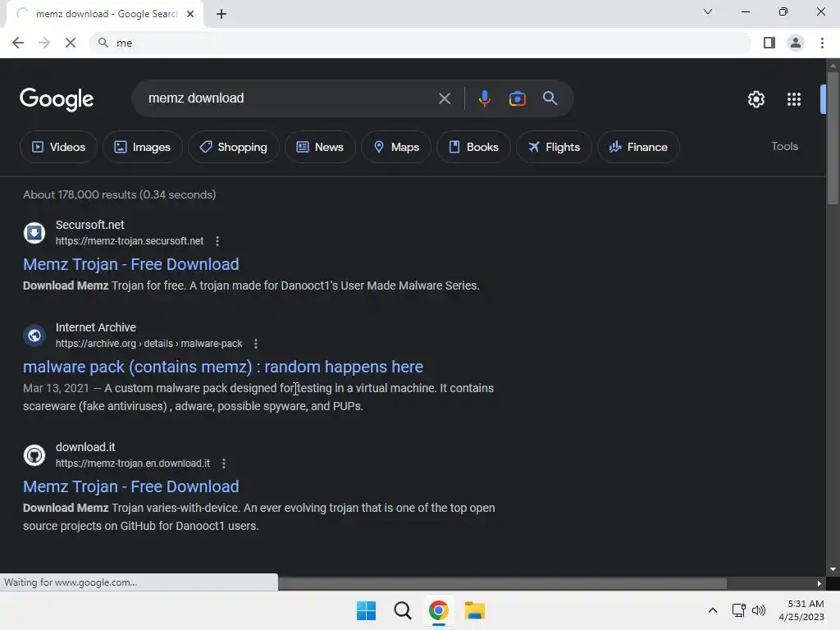Open download.it 'Memz Trojan - Free Download' link
This screenshot has height=630, width=840.
[x=130, y=486]
